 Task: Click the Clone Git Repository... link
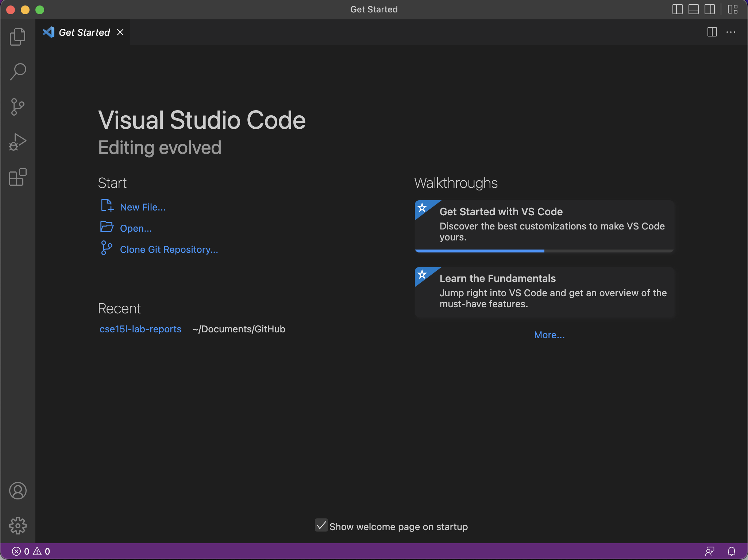pyautogui.click(x=169, y=250)
